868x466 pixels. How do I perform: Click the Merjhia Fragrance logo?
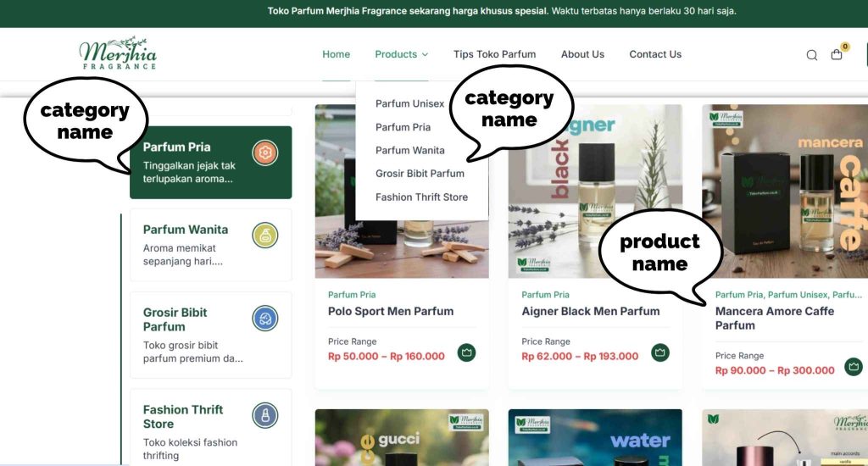pos(118,53)
